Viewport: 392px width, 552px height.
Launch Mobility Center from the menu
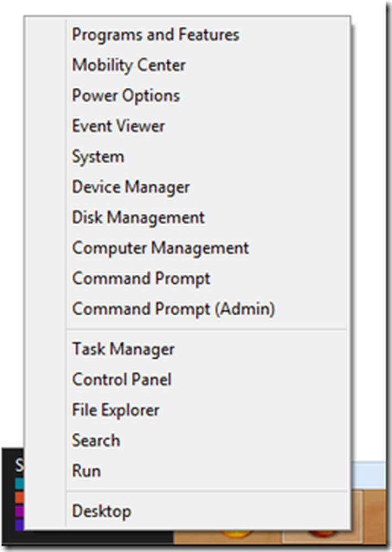pos(129,65)
